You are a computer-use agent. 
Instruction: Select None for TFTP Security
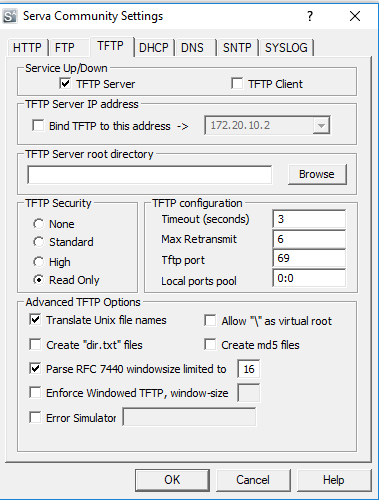tap(39, 224)
